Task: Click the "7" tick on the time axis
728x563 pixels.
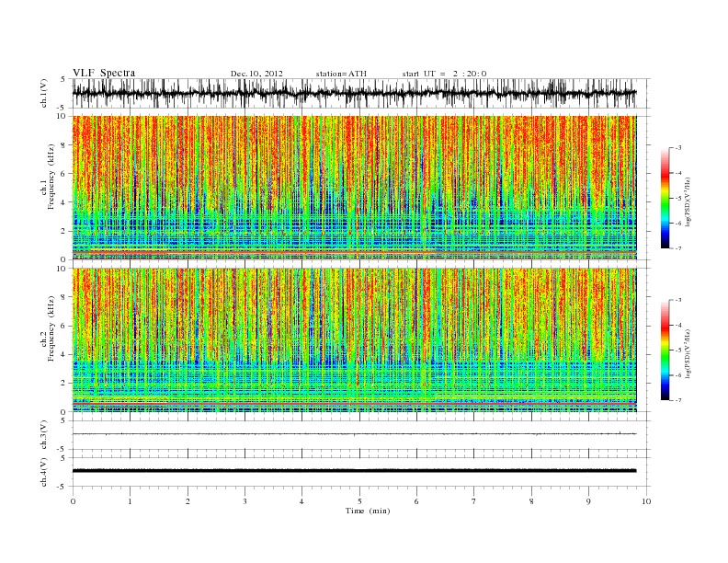Action: pyautogui.click(x=474, y=501)
